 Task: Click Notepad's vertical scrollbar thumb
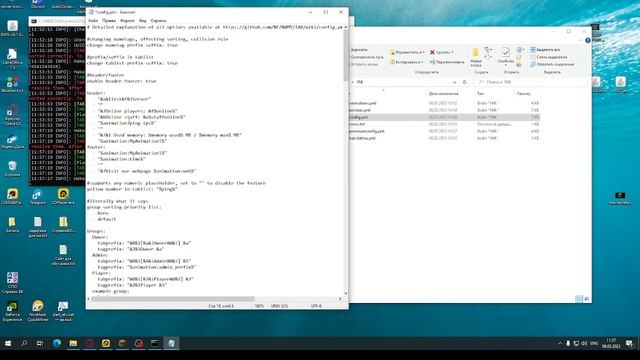pos(346,55)
